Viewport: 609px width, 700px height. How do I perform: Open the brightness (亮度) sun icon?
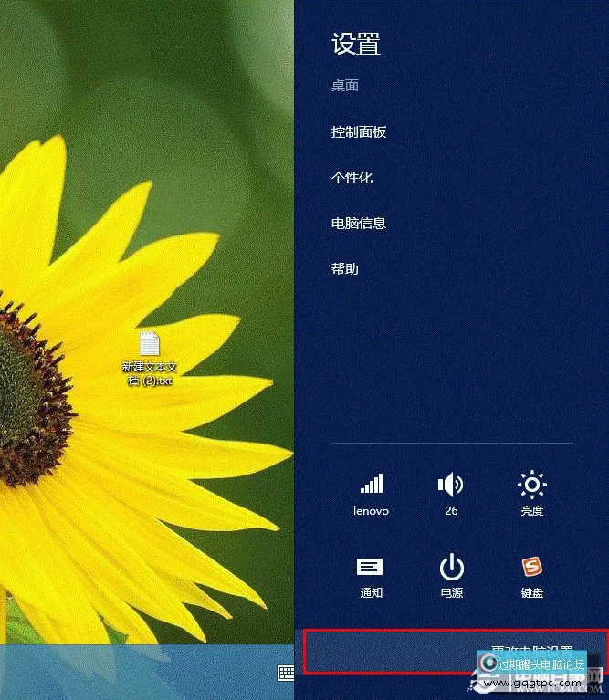coord(531,484)
